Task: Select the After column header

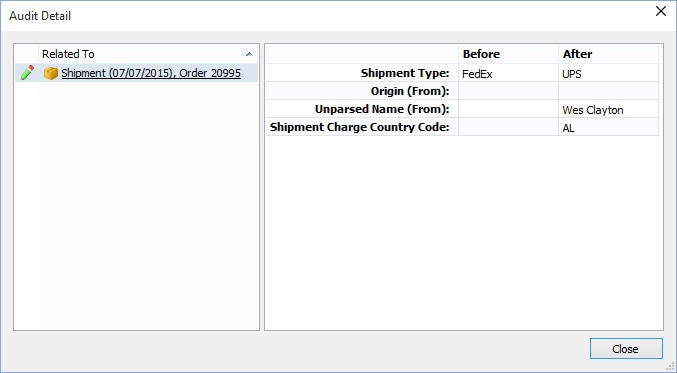Action: [608, 54]
